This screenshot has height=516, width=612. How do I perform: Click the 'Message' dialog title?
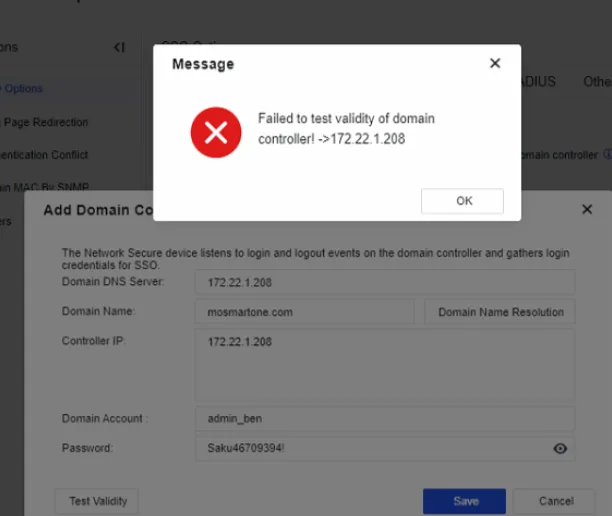point(203,64)
